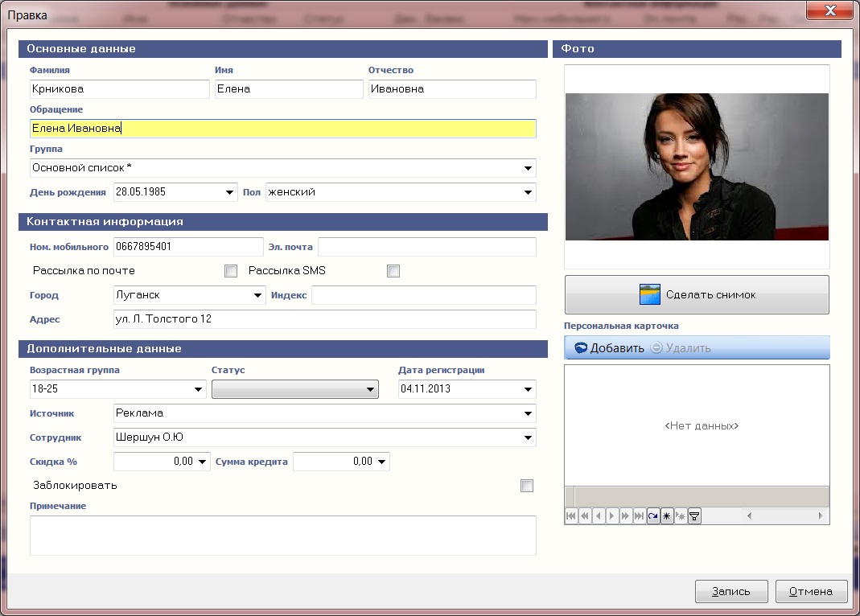The width and height of the screenshot is (860, 616).
Task: Click the blue curved-arrow refresh icon in navigator
Action: tap(653, 516)
